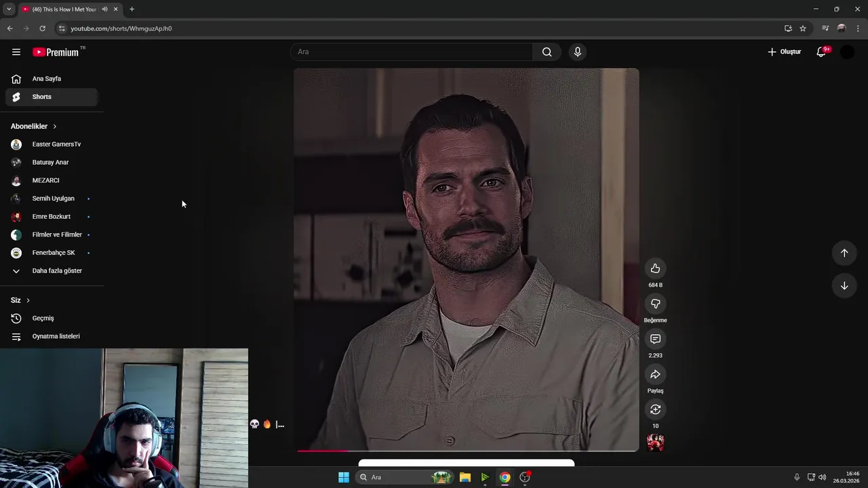Viewport: 868px width, 488px height.
Task: Open Chrome profile avatar
Action: click(x=842, y=28)
